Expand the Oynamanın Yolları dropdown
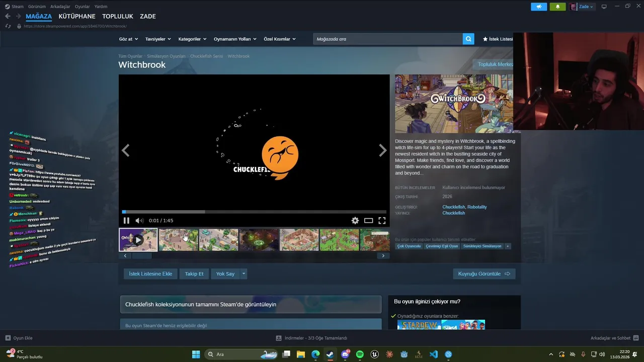 235,39
